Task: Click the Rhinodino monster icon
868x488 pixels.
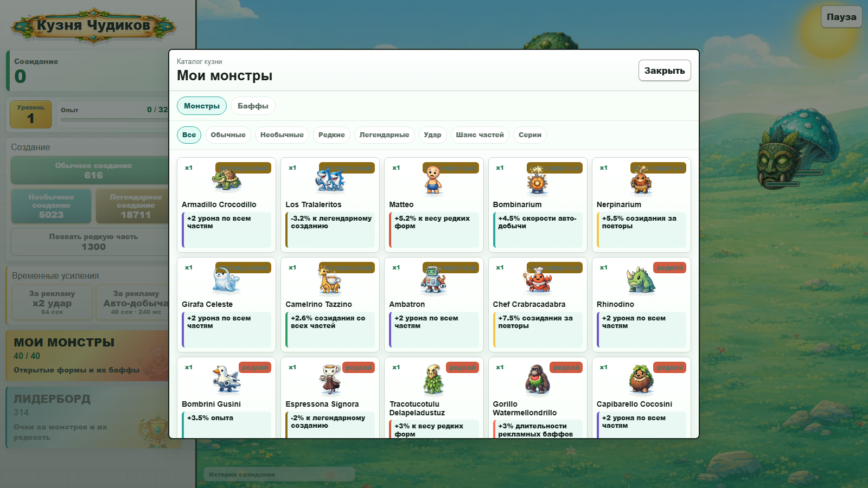Action: (641, 280)
